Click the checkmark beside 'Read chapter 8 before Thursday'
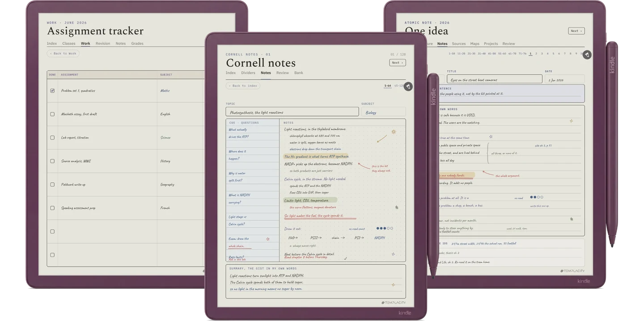The width and height of the screenshot is (644, 321). coord(345,258)
